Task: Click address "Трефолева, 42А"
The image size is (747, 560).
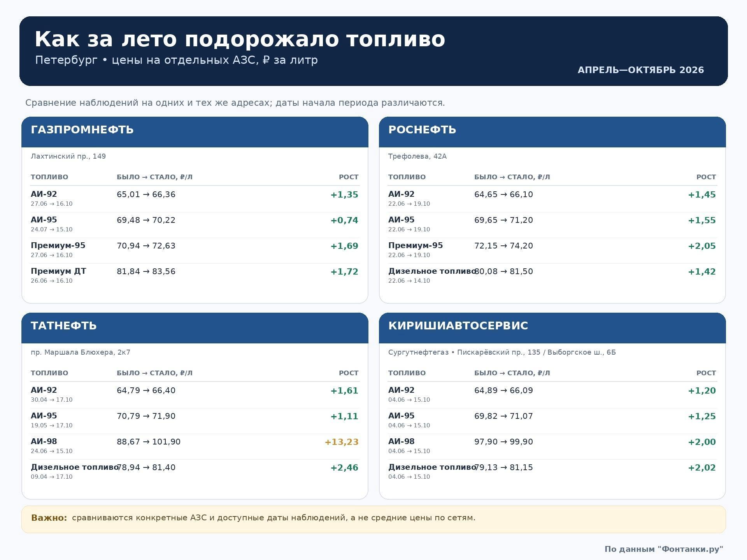Action: point(417,156)
